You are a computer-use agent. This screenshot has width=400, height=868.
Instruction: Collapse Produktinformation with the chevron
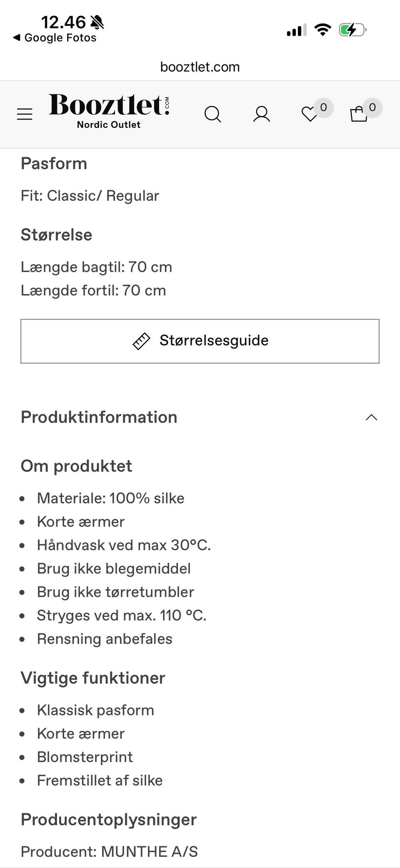click(x=371, y=418)
